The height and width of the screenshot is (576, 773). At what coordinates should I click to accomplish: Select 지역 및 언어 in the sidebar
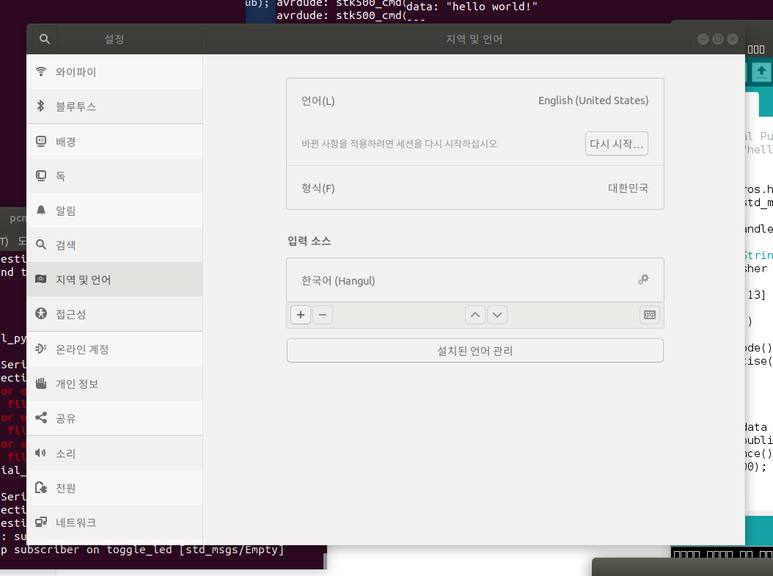tap(114, 280)
